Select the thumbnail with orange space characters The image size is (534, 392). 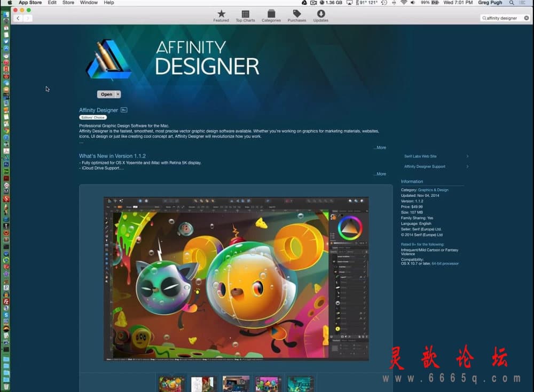pos(171,384)
